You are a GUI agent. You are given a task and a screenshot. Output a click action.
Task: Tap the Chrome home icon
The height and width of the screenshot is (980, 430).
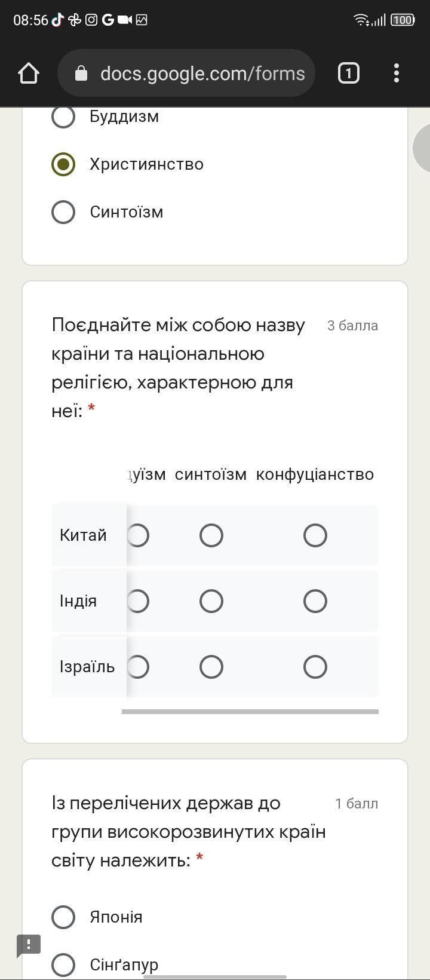(x=29, y=73)
